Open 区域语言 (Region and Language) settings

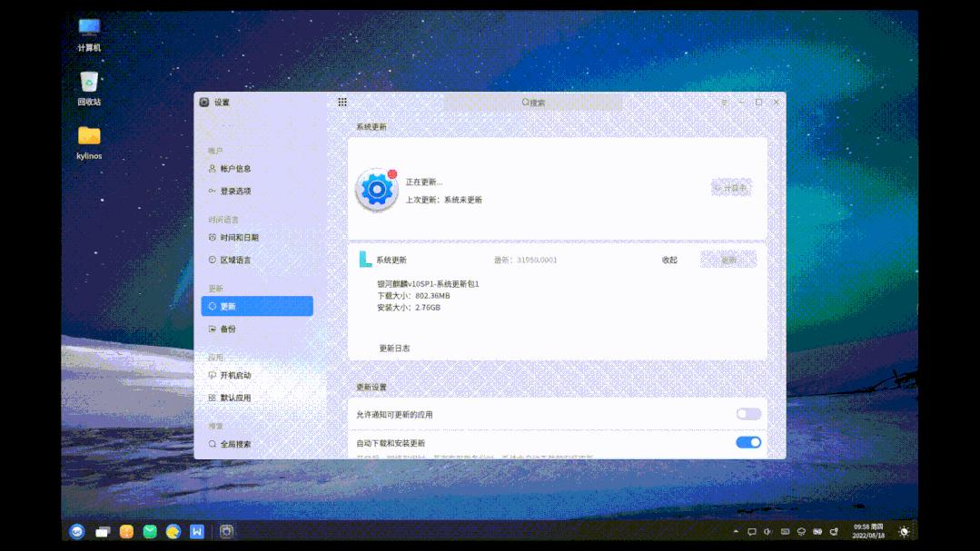tap(235, 260)
